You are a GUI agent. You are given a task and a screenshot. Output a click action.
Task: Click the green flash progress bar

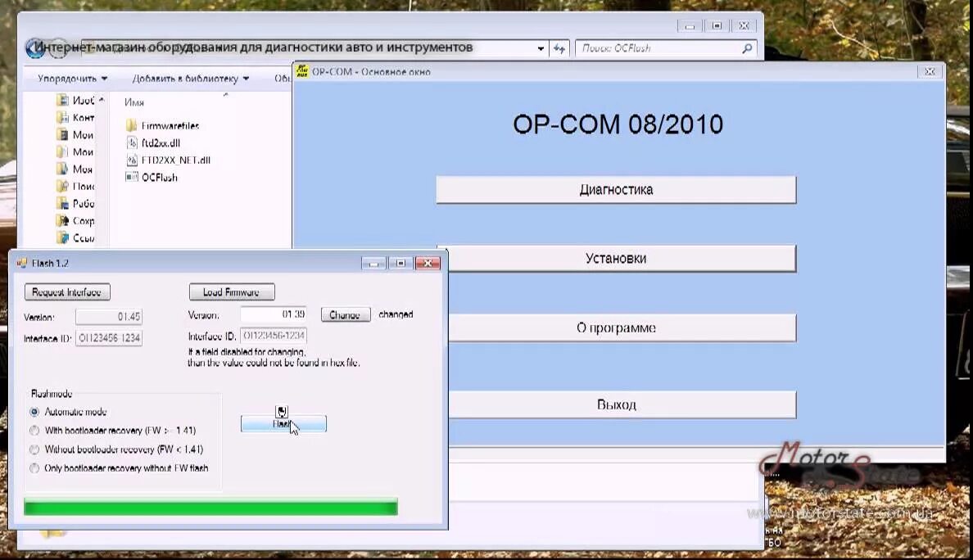210,508
